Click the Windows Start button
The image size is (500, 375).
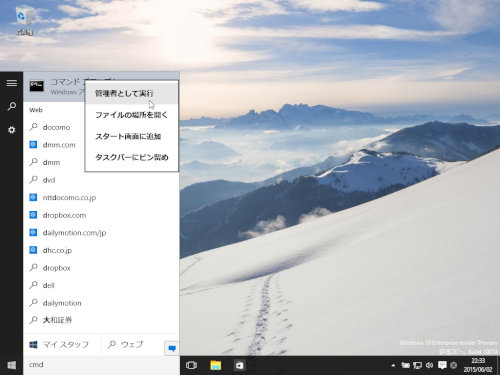pyautogui.click(x=12, y=365)
